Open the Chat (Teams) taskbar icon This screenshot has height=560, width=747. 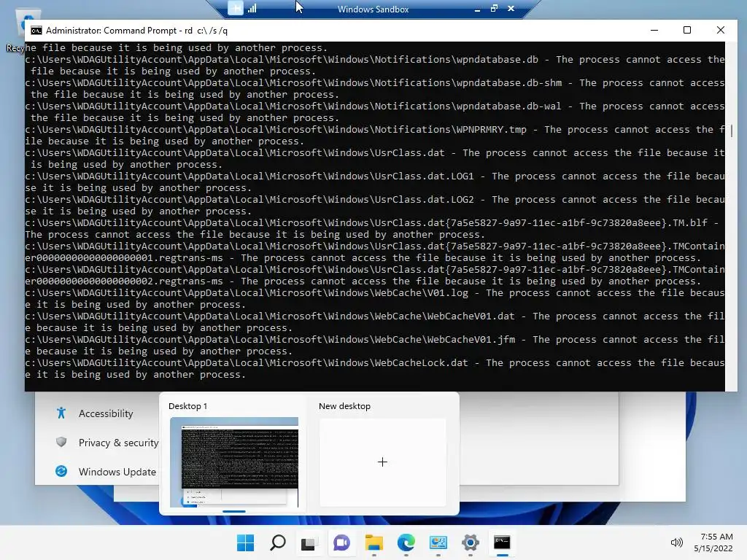click(x=341, y=542)
